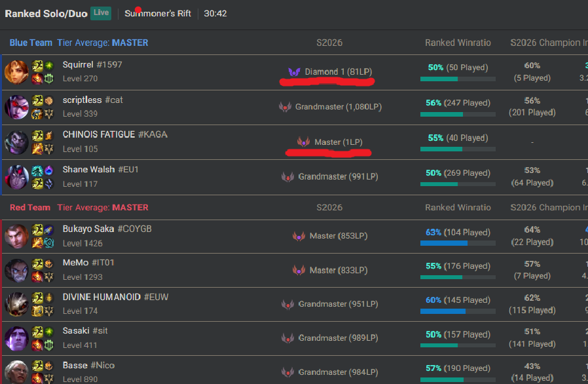This screenshot has height=384, width=588.
Task: Click the Diamond rank emblem beside Squirrel
Action: point(295,71)
